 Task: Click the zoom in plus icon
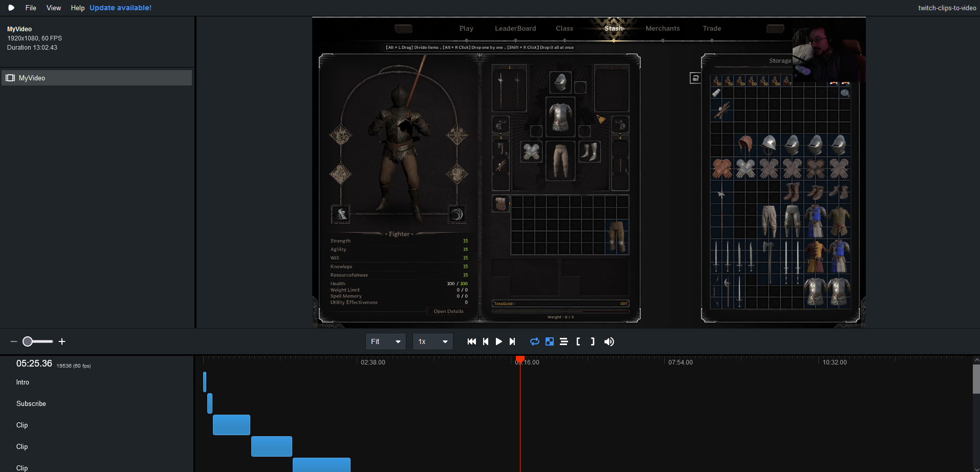coord(62,341)
